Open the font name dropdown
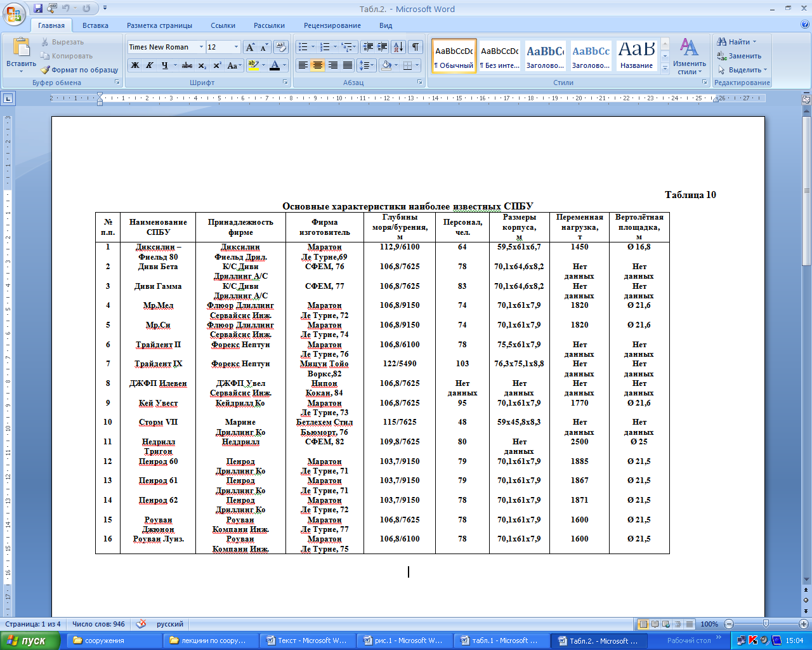 (x=201, y=47)
